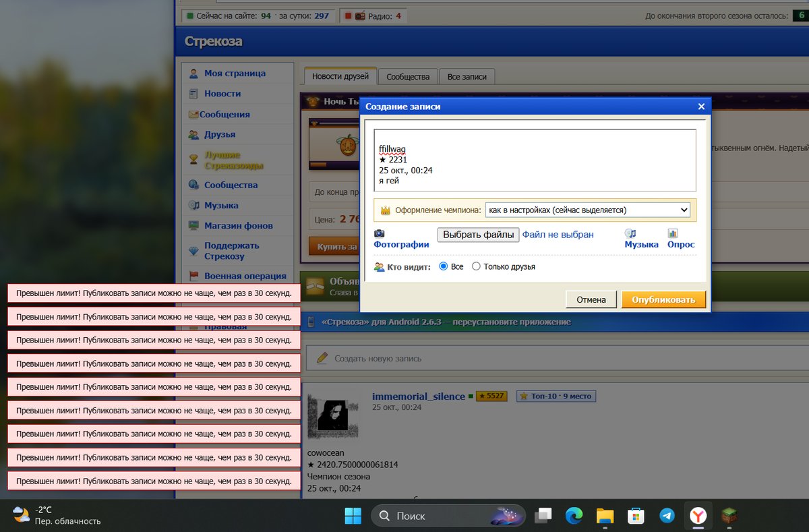Click the Yandex Browser taskbar icon
The width and height of the screenshot is (809, 532).
tap(698, 516)
